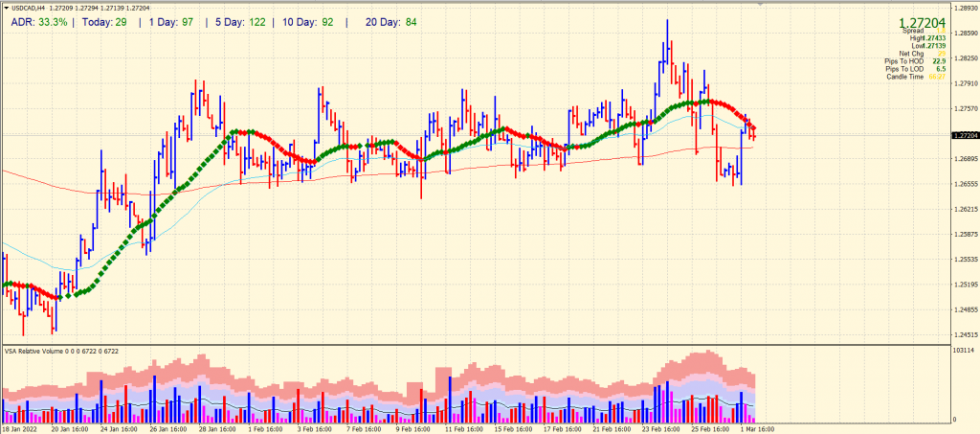Click the large green 1.27204 price display
The image size is (980, 434).
[922, 23]
